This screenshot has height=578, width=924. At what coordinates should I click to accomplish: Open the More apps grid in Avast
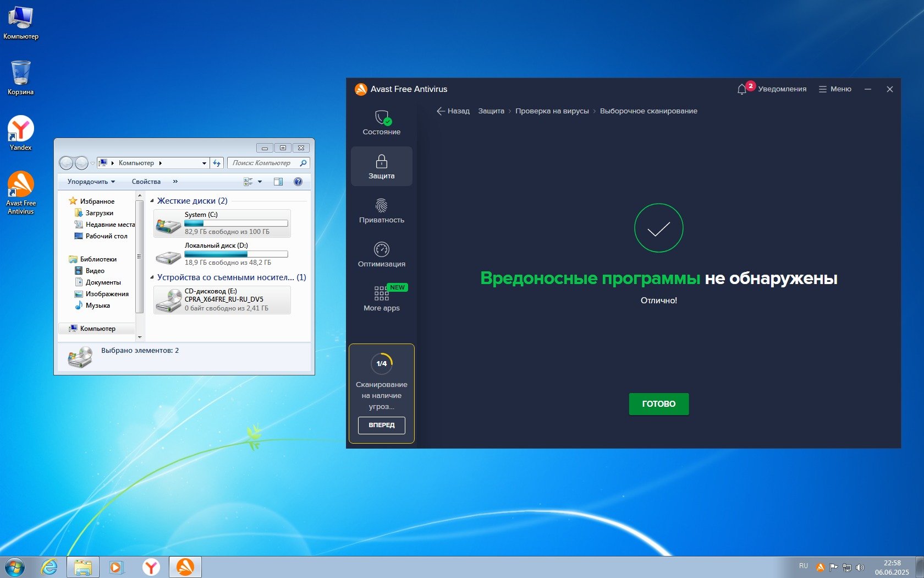pyautogui.click(x=381, y=298)
